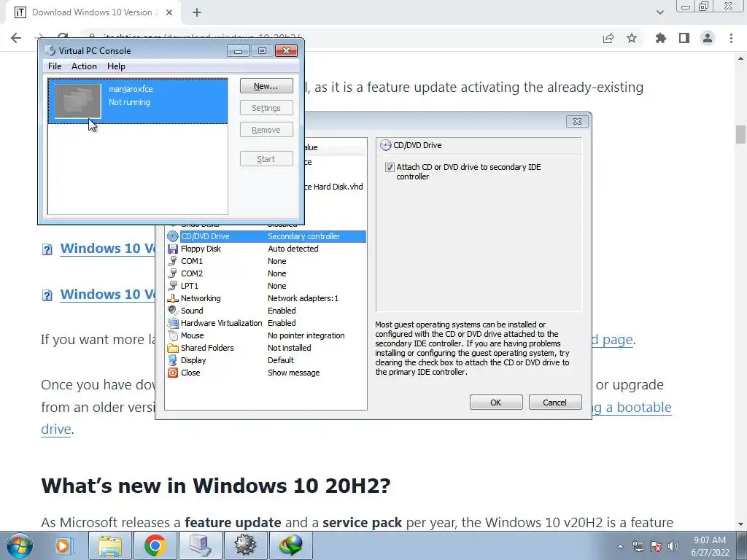Click the Sound speaker icon in settings list
Viewport: 747px width, 560px height.
pyautogui.click(x=173, y=311)
